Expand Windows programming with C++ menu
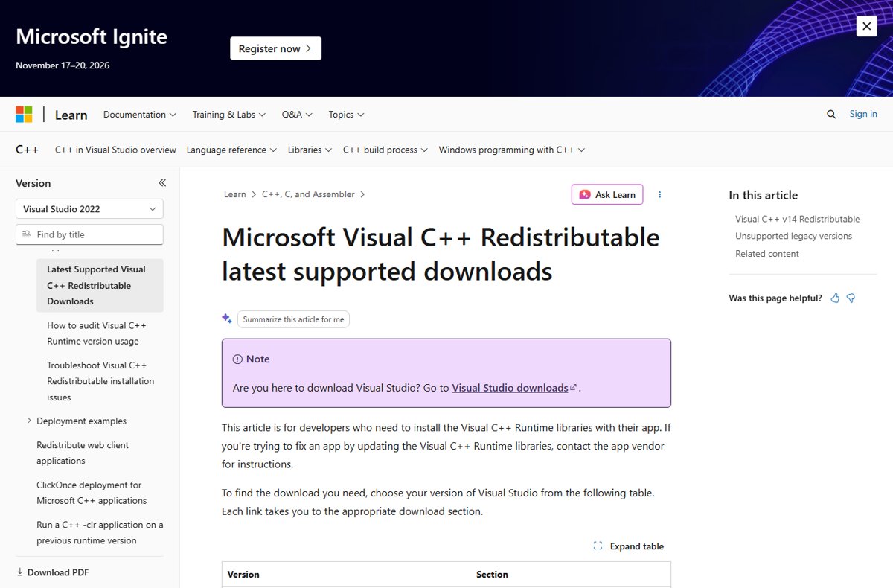This screenshot has height=588, width=893. [x=512, y=150]
